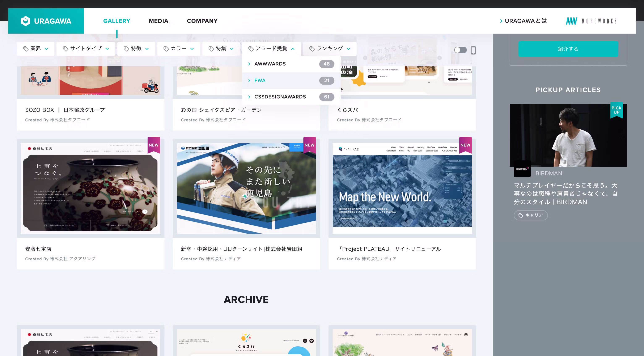Open the Project PLATEAU thumbnail
The image size is (644, 356).
tap(402, 188)
